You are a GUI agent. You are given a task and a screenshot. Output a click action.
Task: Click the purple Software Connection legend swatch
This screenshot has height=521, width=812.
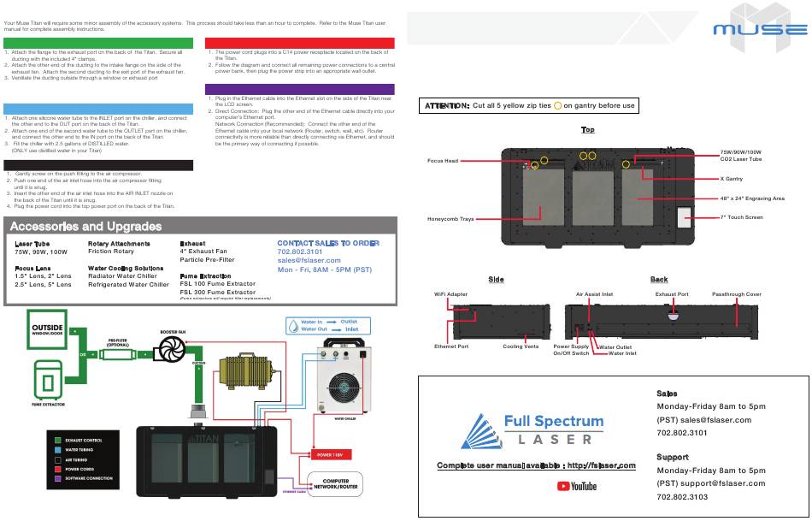(57, 478)
